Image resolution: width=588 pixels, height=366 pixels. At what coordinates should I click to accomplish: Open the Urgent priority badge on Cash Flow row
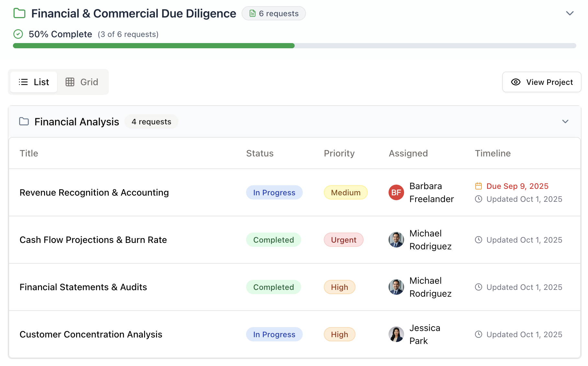[x=343, y=240]
